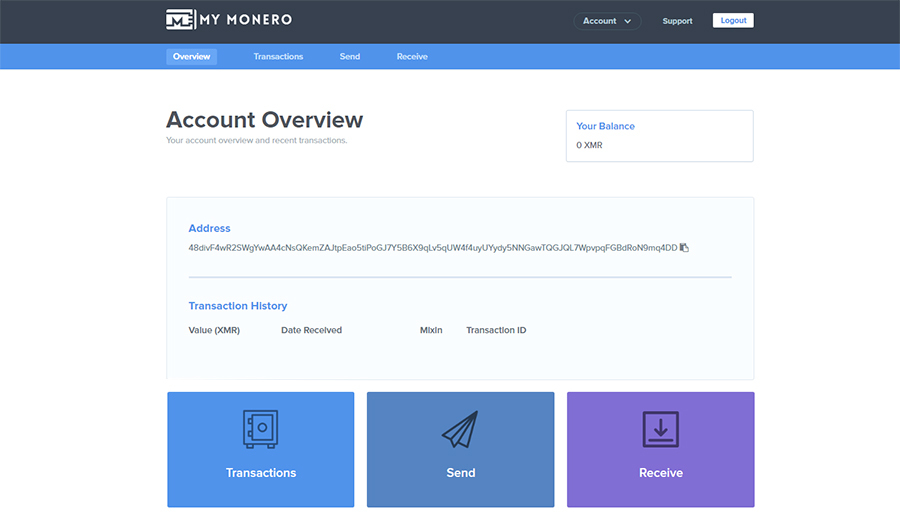The height and width of the screenshot is (513, 900).
Task: Click the MY MONERO brand text
Action: (246, 20)
